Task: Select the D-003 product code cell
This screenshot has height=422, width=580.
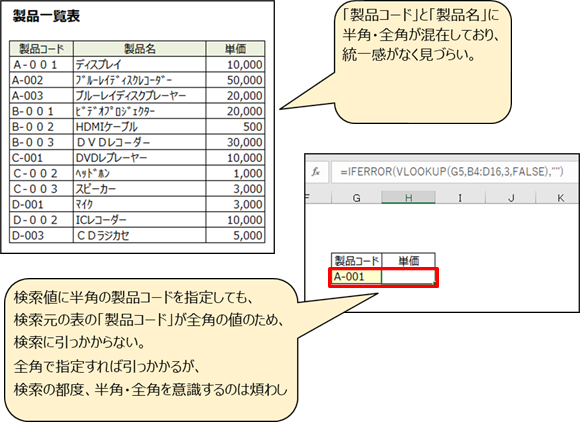Action: click(41, 236)
